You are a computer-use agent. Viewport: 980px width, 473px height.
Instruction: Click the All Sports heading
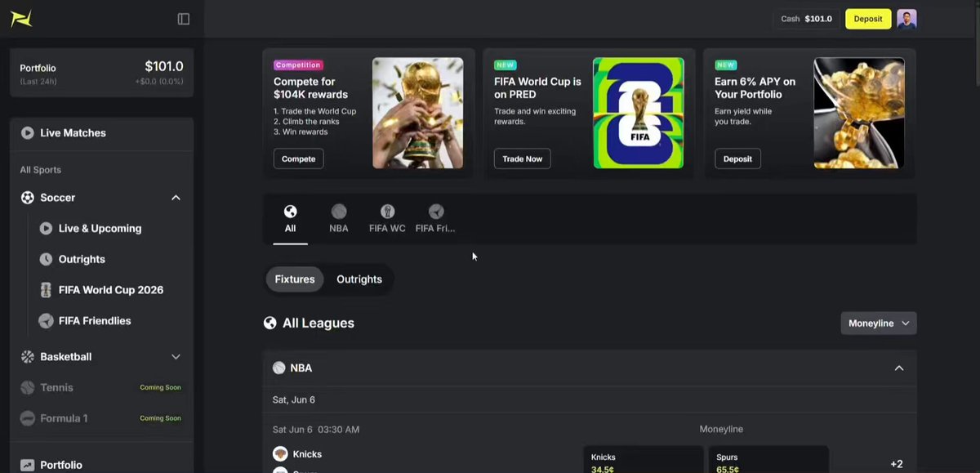pyautogui.click(x=40, y=170)
